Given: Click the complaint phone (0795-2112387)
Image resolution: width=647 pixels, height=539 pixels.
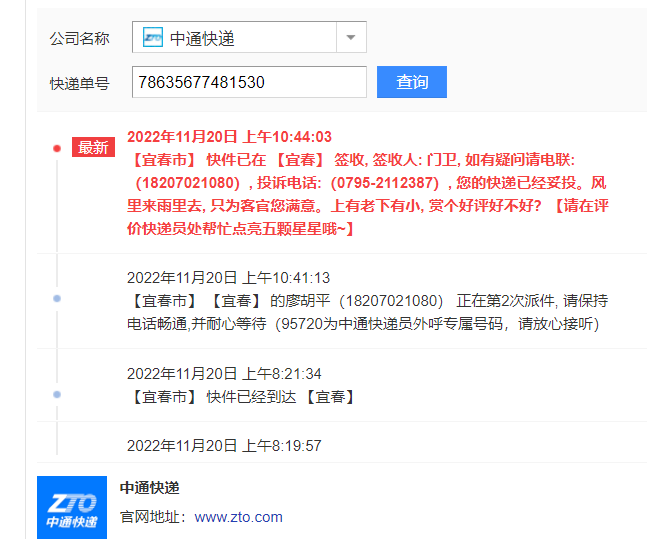Looking at the screenshot, I should 385,183.
